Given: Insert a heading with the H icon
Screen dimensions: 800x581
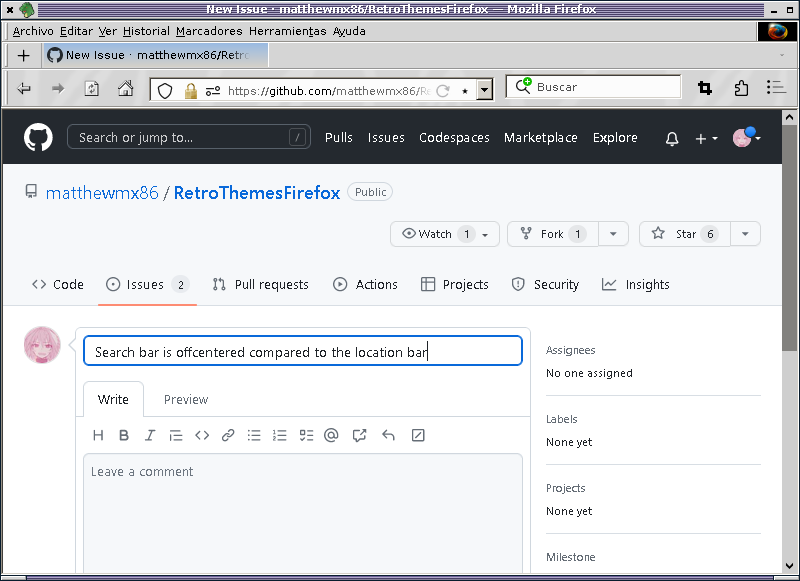Looking at the screenshot, I should point(98,435).
